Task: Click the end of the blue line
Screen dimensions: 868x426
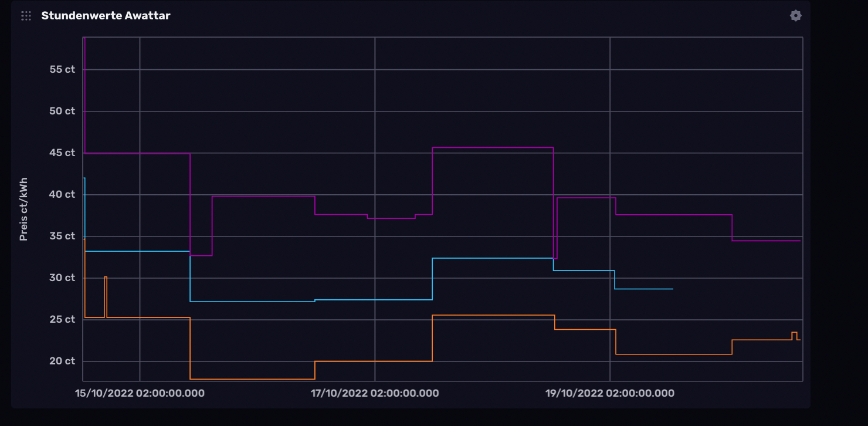Action: coord(672,289)
